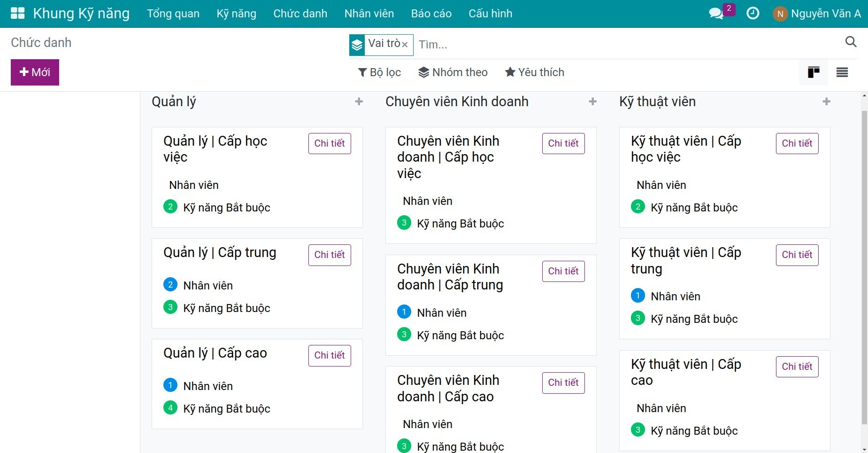Open the activities clock icon
The height and width of the screenshot is (453, 868).
point(753,13)
